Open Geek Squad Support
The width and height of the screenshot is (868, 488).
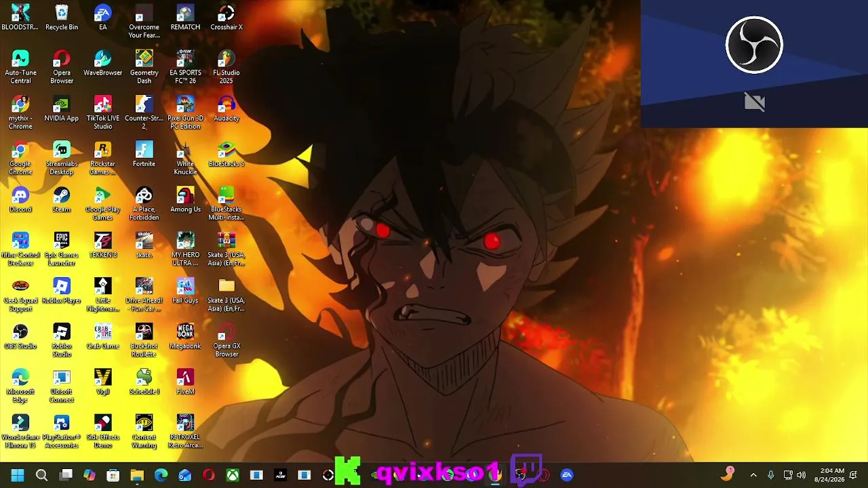click(x=20, y=294)
